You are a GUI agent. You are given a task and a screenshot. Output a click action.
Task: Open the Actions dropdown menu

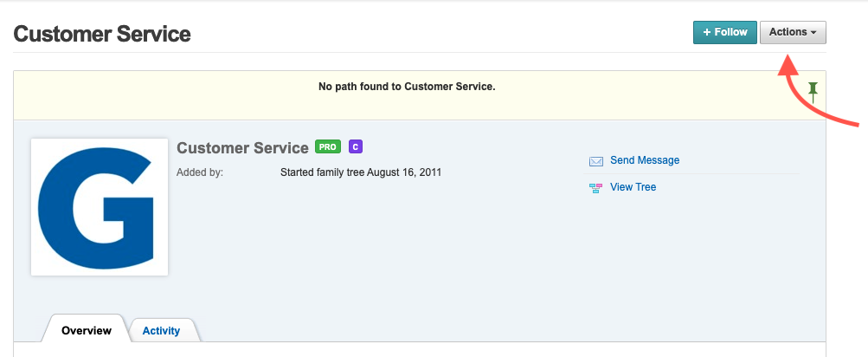click(x=792, y=33)
